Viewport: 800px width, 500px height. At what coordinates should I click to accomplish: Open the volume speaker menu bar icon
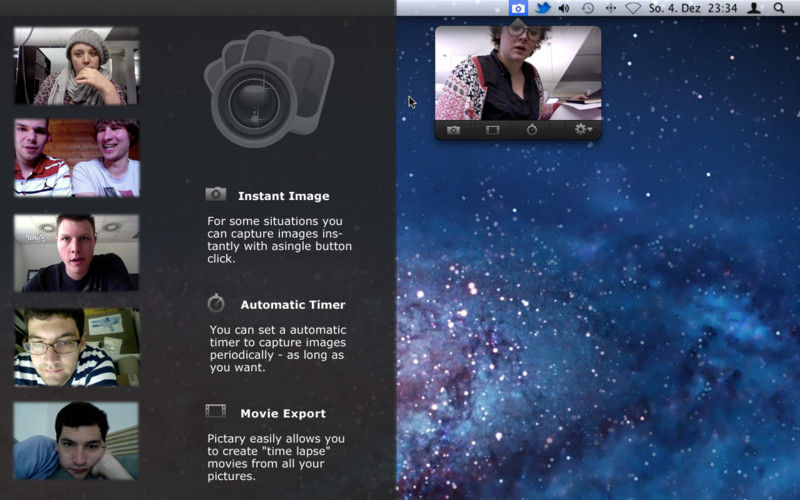pyautogui.click(x=564, y=8)
